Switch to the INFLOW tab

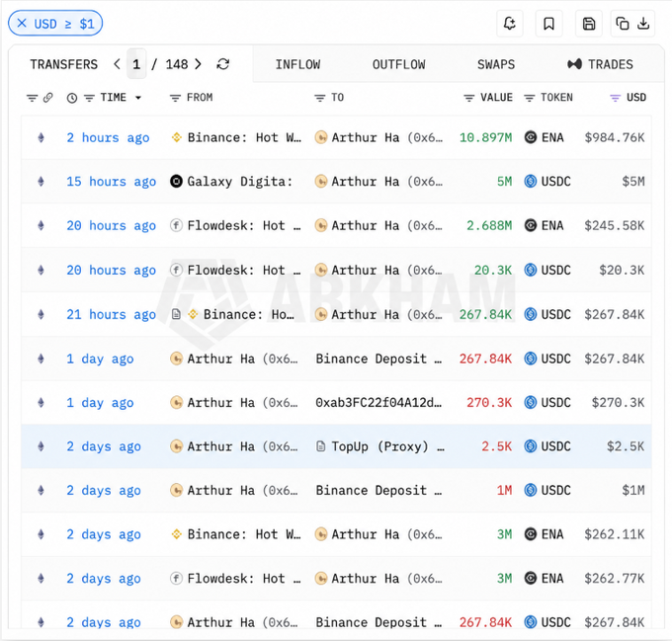tap(297, 64)
